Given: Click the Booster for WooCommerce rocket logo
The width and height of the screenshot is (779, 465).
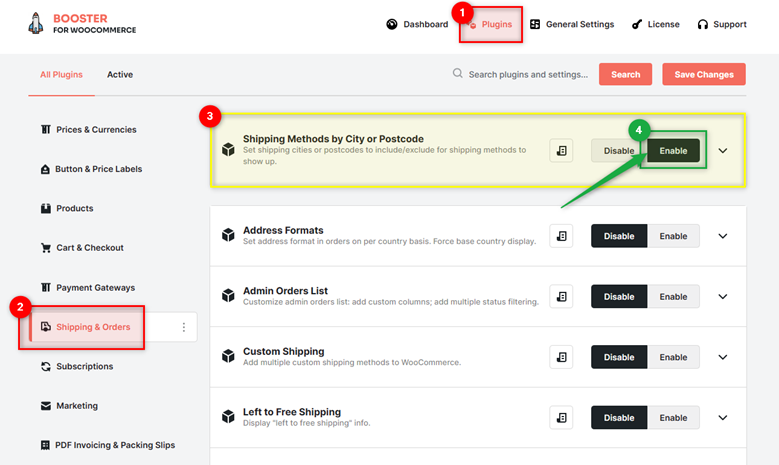Looking at the screenshot, I should pyautogui.click(x=35, y=23).
